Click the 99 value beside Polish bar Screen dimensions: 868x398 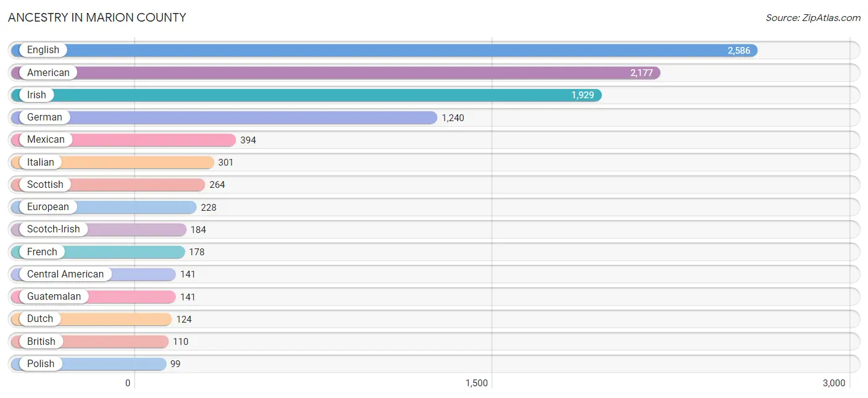tap(176, 364)
